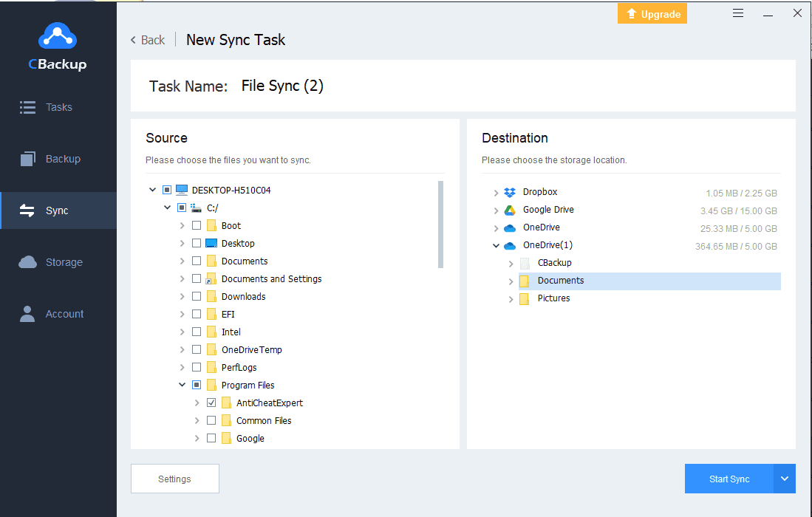Image resolution: width=812 pixels, height=517 pixels.
Task: Open Start Sync dropdown arrow
Action: pos(785,479)
